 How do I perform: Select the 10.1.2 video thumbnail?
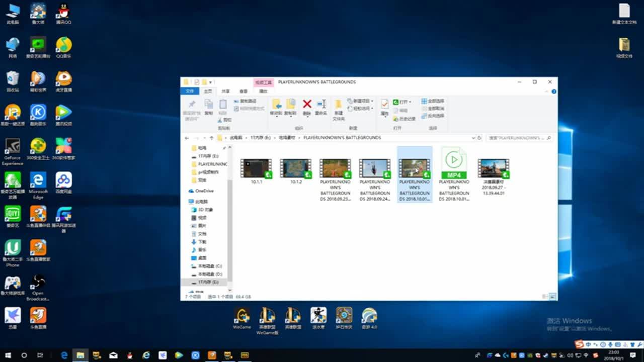click(x=296, y=168)
